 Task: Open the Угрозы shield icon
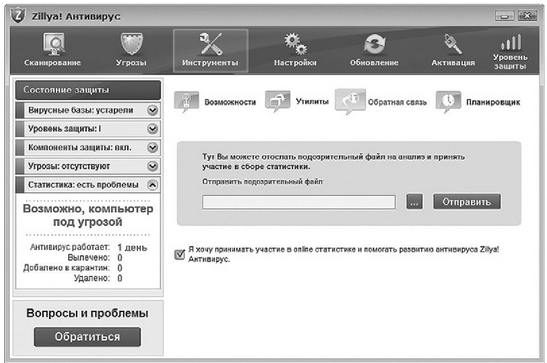(132, 44)
